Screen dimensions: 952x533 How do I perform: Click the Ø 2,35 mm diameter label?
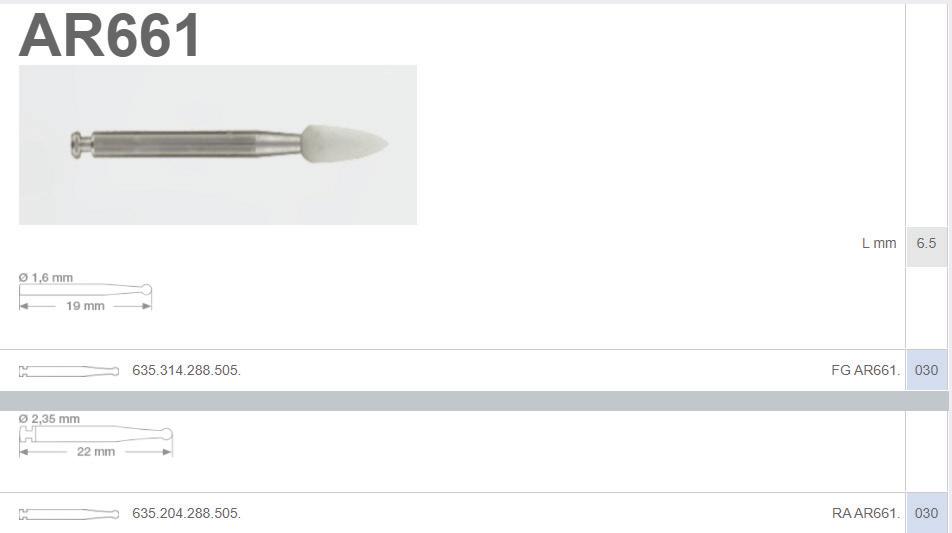(49, 419)
